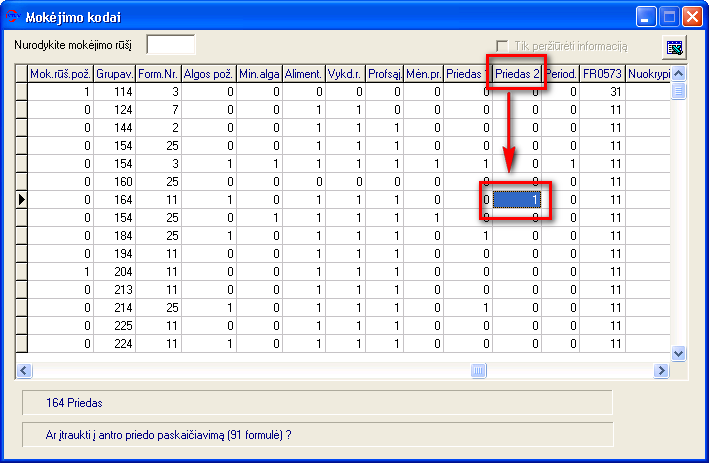
Task: Click the horizontal scrollbar right arrow
Action: click(x=661, y=371)
